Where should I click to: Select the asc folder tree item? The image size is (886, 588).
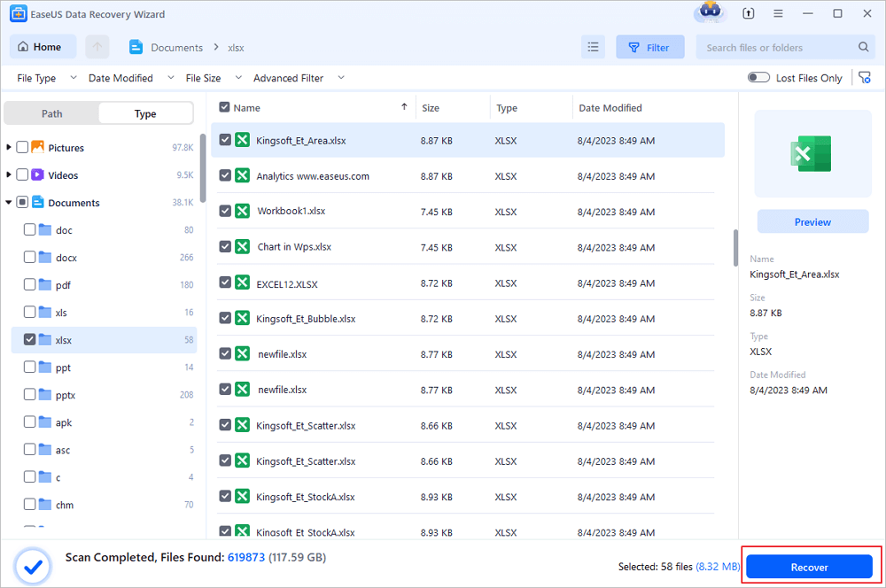(104, 450)
